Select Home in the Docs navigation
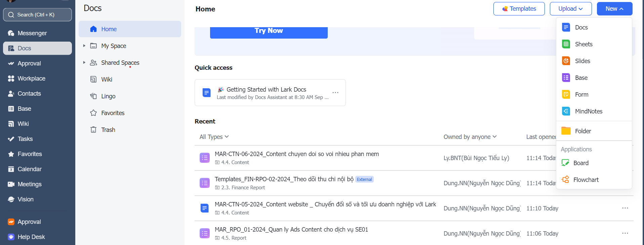The width and height of the screenshot is (644, 245). 130,29
